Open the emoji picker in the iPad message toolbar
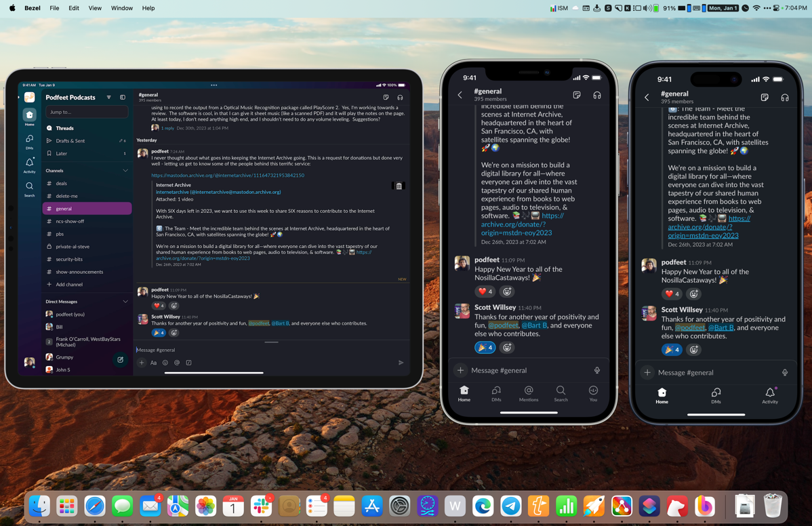 point(165,363)
